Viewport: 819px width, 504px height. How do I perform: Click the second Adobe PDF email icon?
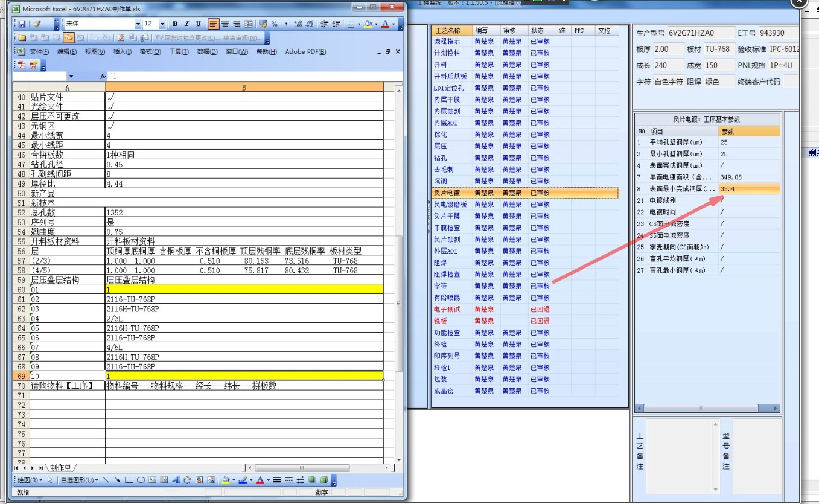pos(33,65)
